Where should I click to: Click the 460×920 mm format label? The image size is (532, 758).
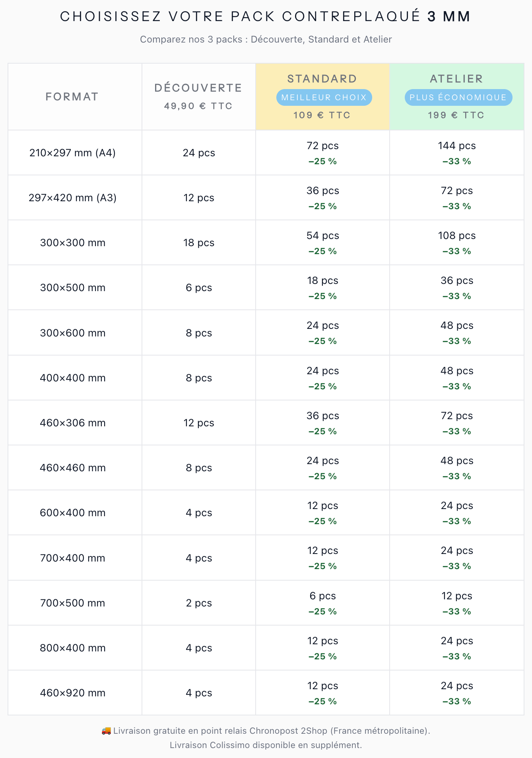click(72, 693)
